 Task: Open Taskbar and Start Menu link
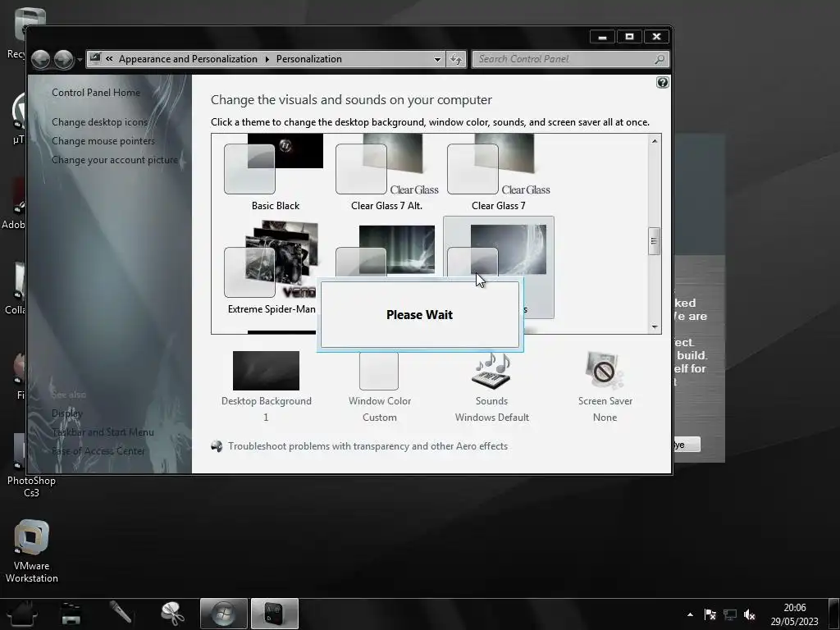(103, 432)
